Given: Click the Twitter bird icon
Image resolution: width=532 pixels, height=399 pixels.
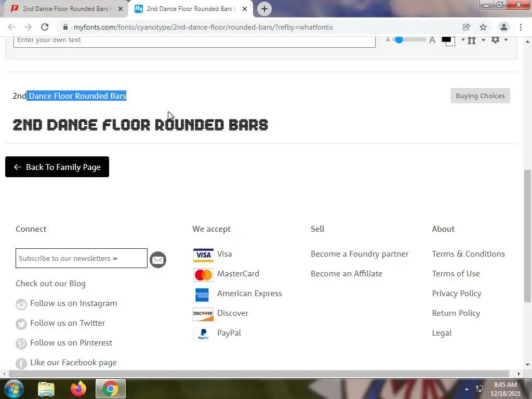Looking at the screenshot, I should point(21,324).
